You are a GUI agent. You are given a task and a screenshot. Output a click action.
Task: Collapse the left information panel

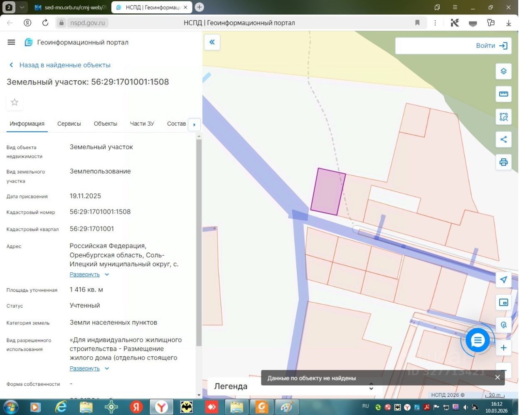coord(212,42)
